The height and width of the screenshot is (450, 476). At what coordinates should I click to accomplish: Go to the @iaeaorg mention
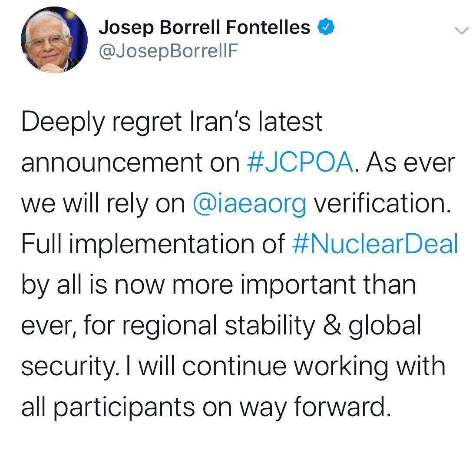[250, 204]
